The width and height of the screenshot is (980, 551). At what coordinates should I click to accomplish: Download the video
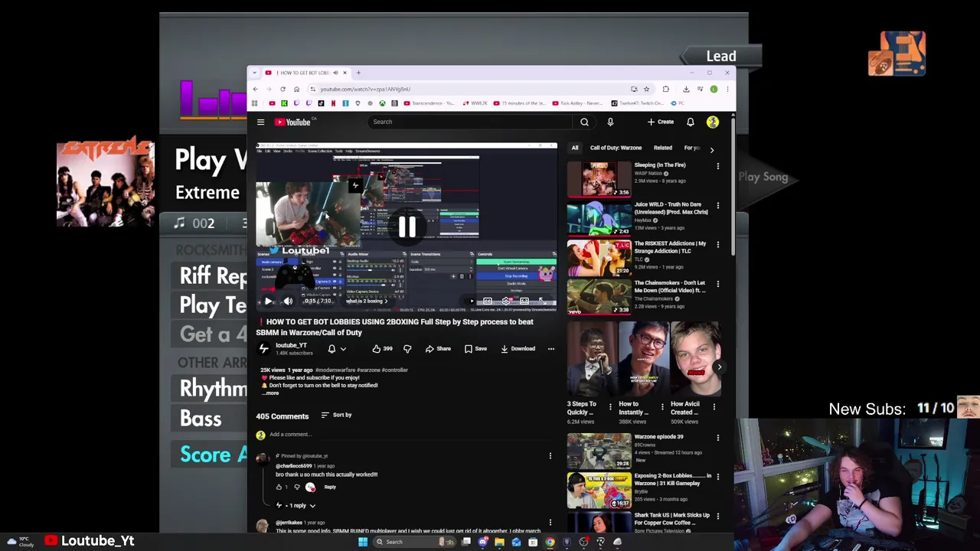[x=518, y=349]
